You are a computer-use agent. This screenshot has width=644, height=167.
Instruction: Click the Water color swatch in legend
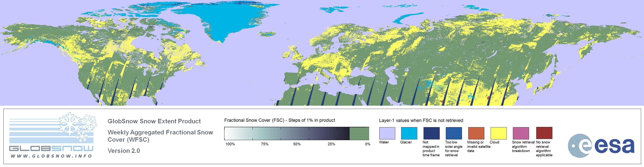point(387,133)
